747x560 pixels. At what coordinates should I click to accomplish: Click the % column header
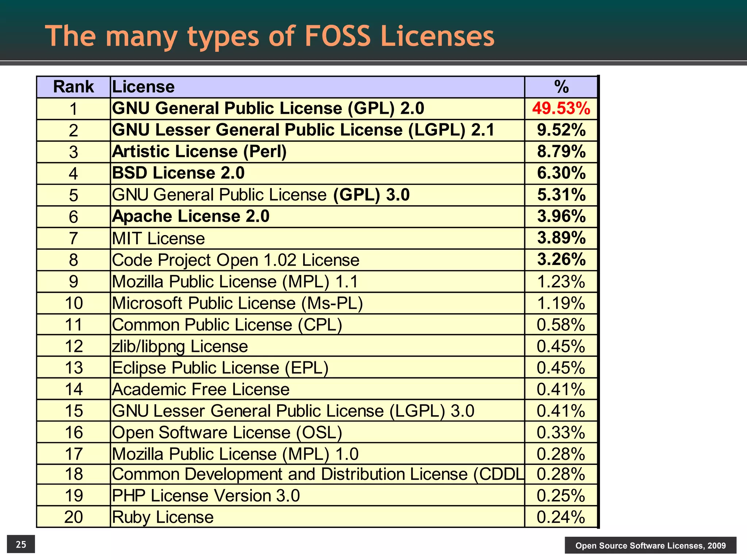[x=561, y=87]
